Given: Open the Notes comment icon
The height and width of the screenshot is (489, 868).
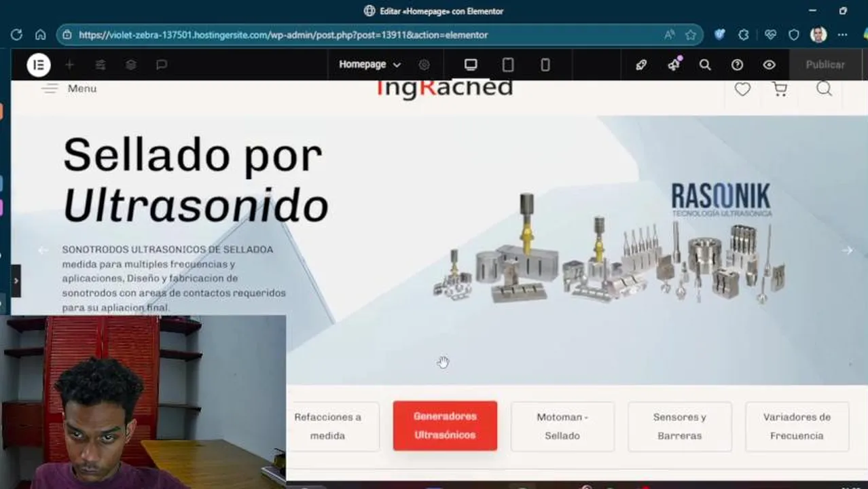Looking at the screenshot, I should coord(162,65).
